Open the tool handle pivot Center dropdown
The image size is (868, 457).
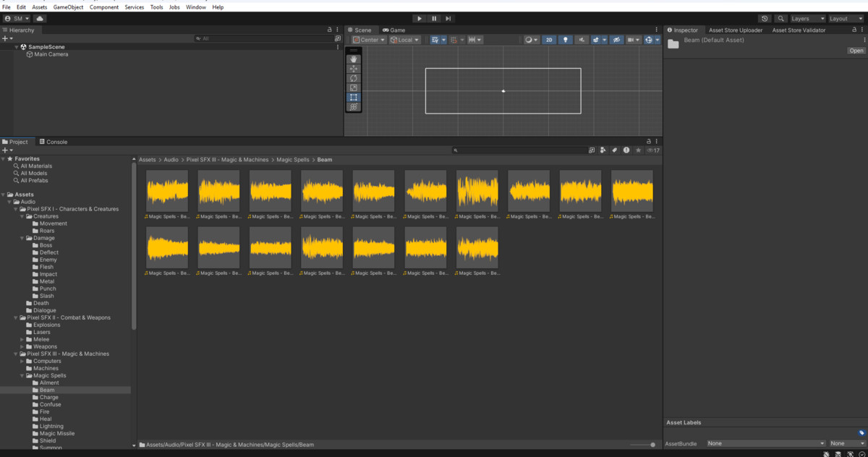click(368, 40)
